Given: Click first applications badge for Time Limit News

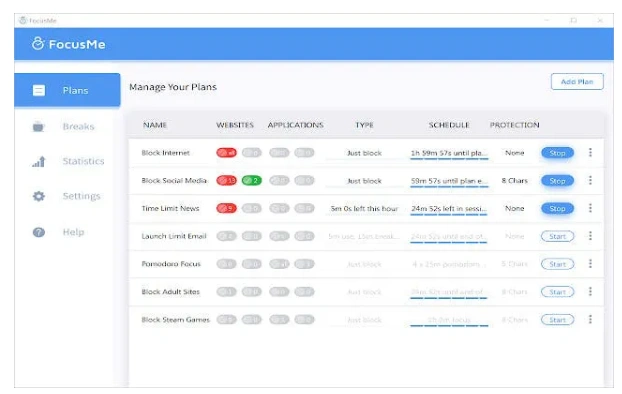Looking at the screenshot, I should coord(279,208).
